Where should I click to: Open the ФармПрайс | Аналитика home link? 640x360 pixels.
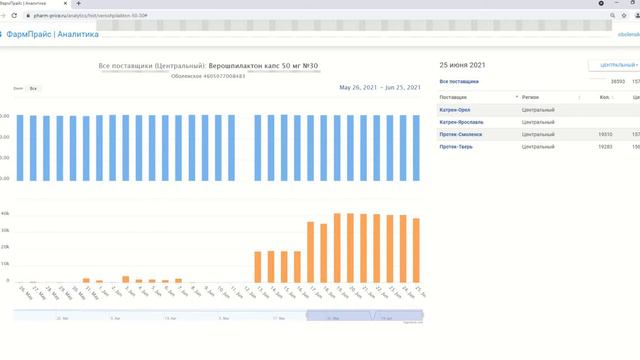click(x=52, y=34)
